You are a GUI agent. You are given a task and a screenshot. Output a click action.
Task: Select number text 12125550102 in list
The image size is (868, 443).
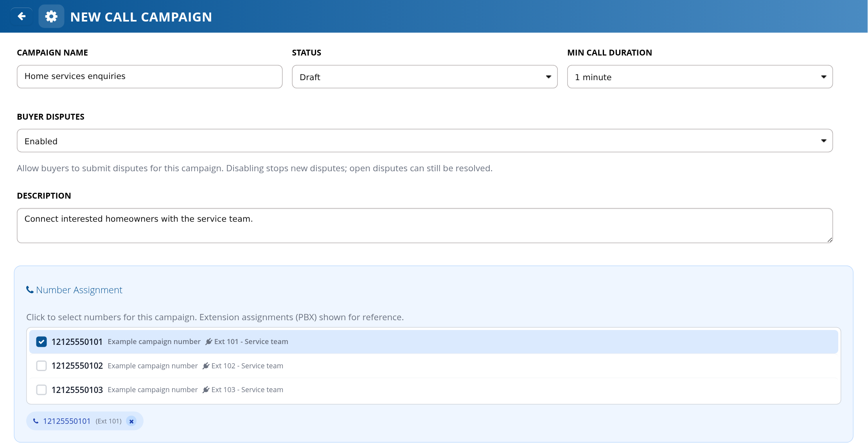click(x=77, y=366)
